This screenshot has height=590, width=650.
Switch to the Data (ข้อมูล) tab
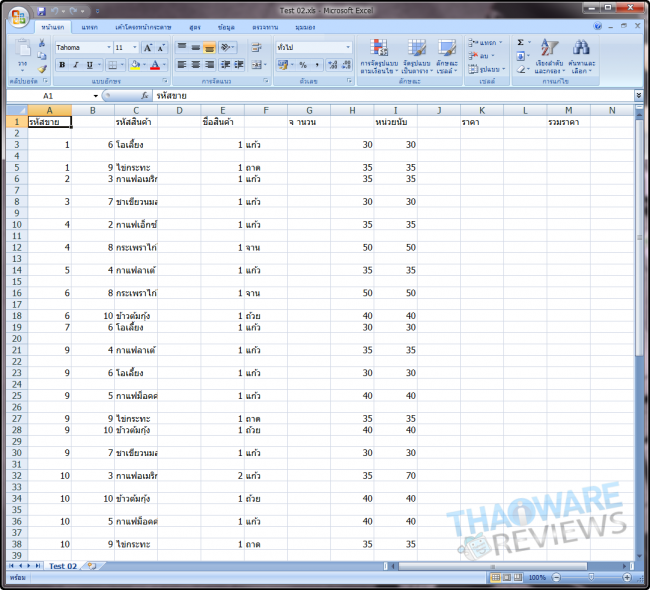[x=226, y=27]
